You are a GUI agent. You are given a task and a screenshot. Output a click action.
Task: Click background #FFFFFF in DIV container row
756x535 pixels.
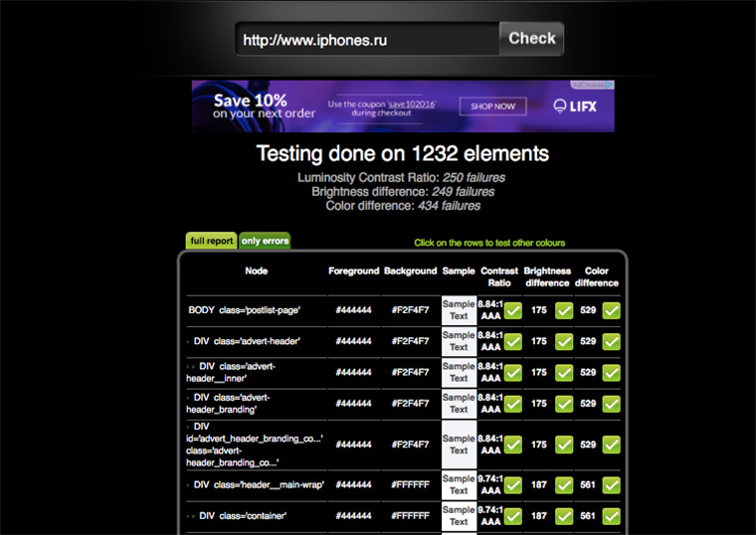(410, 516)
